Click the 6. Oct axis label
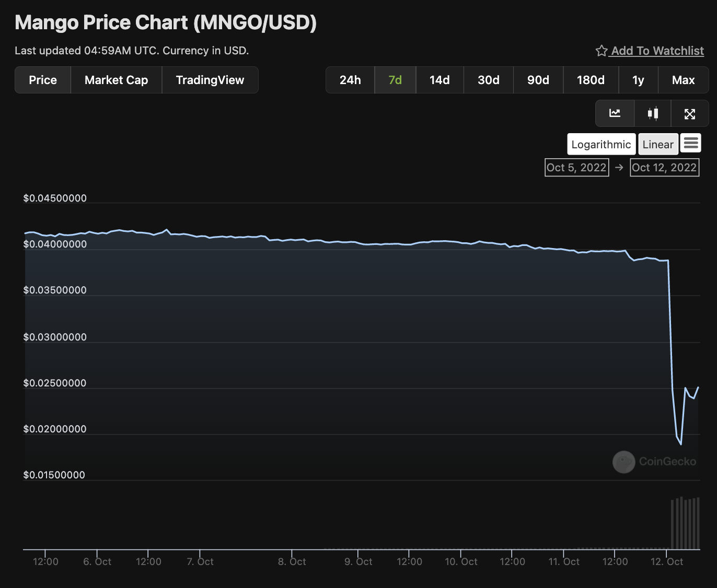The height and width of the screenshot is (588, 717). coord(97,562)
